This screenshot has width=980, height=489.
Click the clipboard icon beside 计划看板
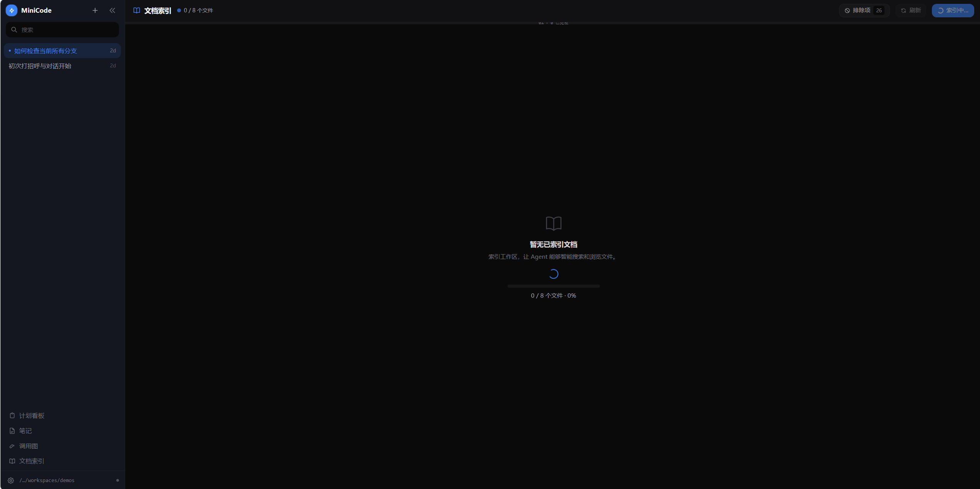coord(12,415)
